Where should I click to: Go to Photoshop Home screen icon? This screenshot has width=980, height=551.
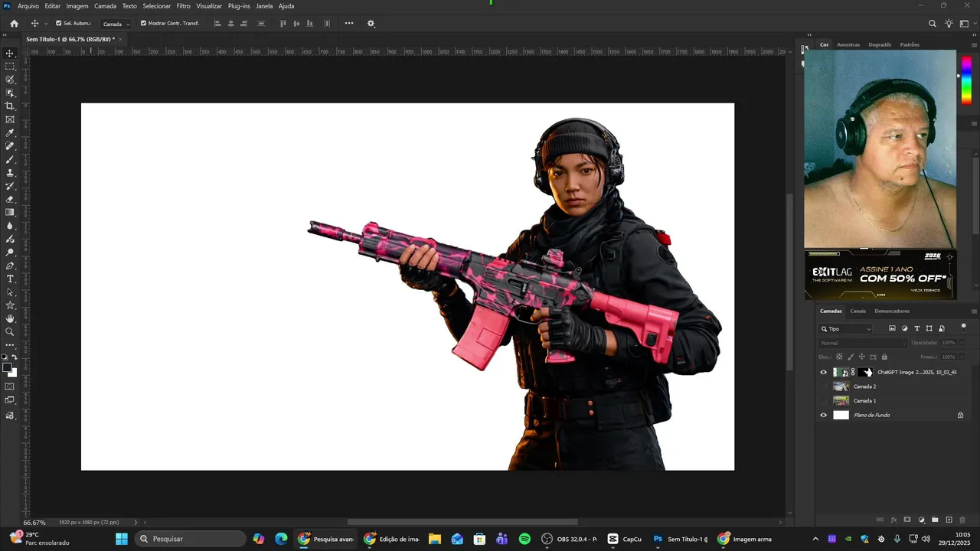click(14, 23)
